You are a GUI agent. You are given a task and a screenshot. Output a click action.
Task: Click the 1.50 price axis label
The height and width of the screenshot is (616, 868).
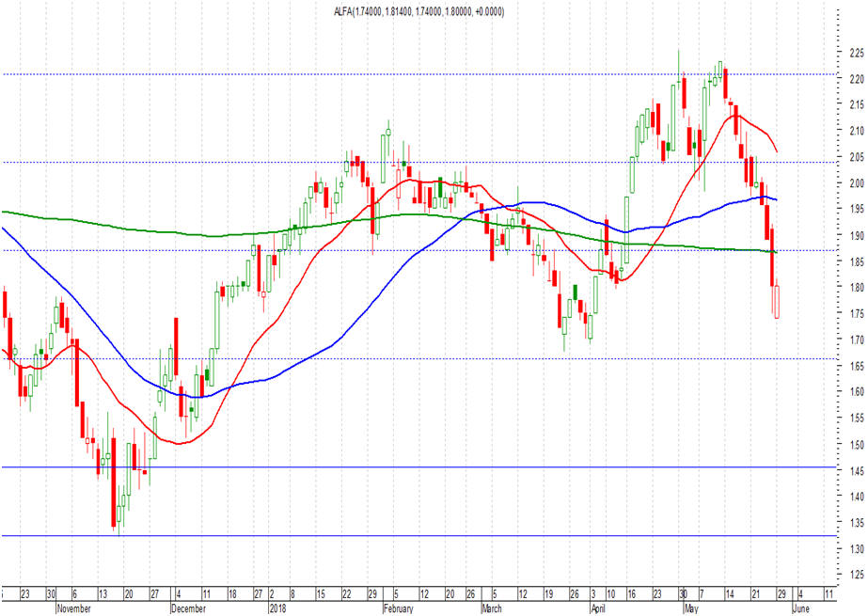point(857,445)
